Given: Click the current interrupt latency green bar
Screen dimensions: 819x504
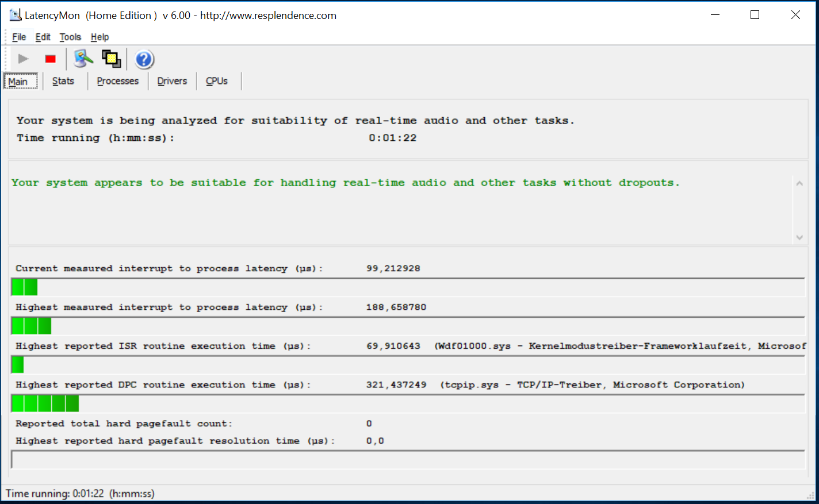Looking at the screenshot, I should coord(24,287).
